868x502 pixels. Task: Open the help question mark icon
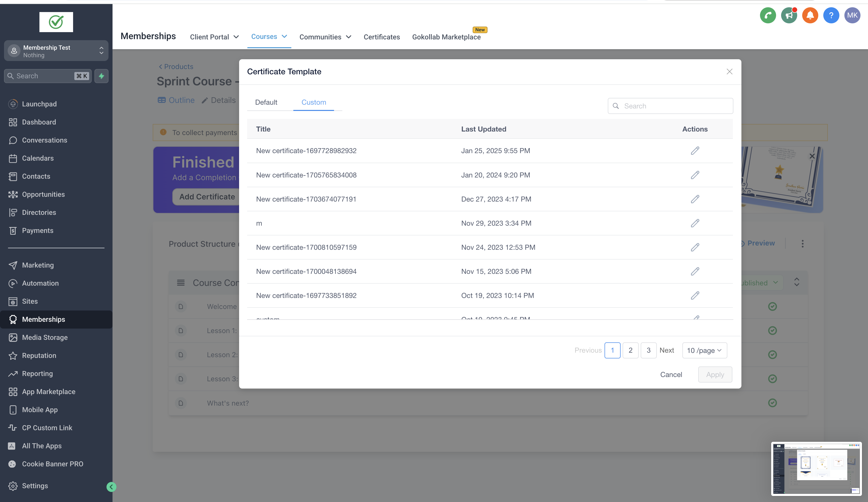click(831, 16)
